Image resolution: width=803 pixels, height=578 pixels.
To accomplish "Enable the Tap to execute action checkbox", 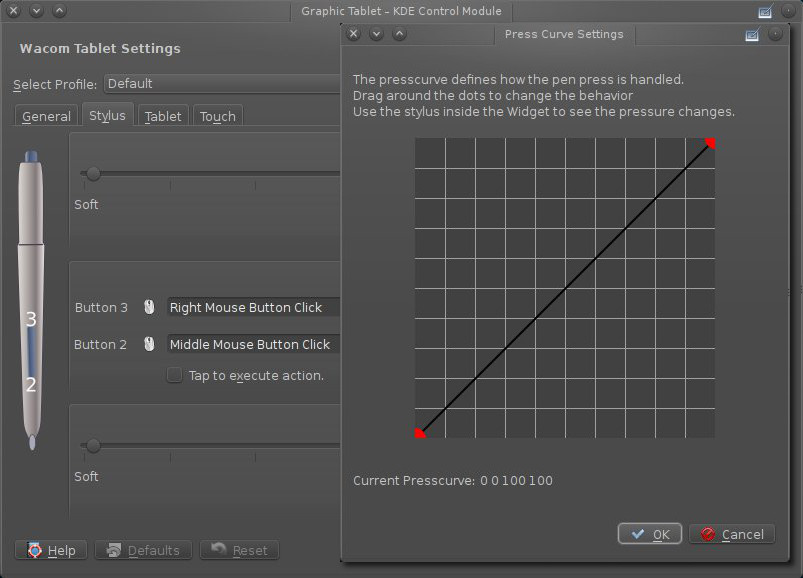I will 175,376.
